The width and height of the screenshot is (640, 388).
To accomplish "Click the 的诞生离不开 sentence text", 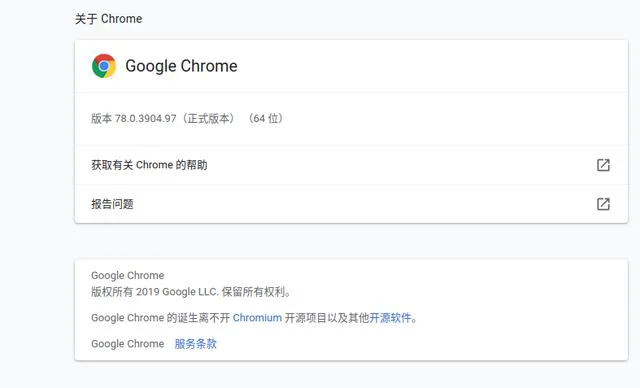I will [198, 317].
